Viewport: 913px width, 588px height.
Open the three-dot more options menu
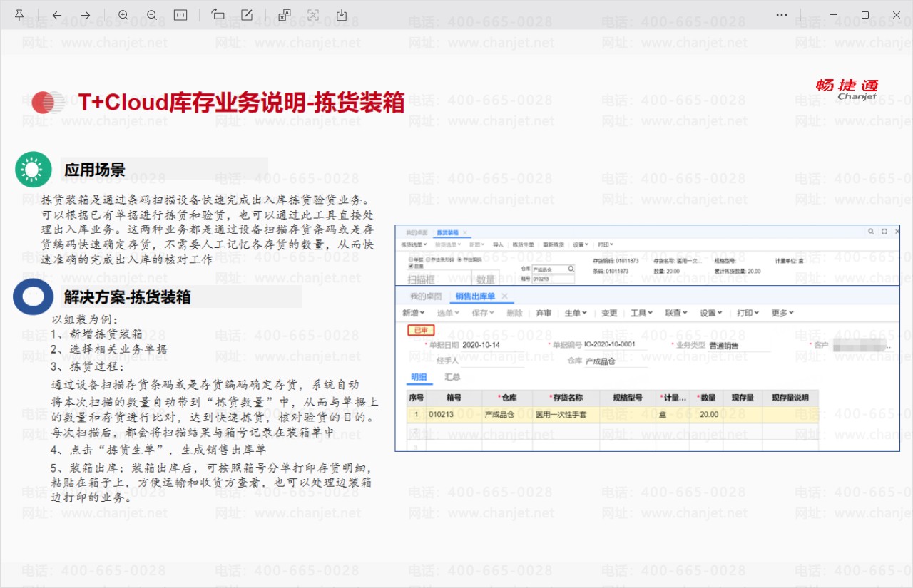tap(782, 15)
